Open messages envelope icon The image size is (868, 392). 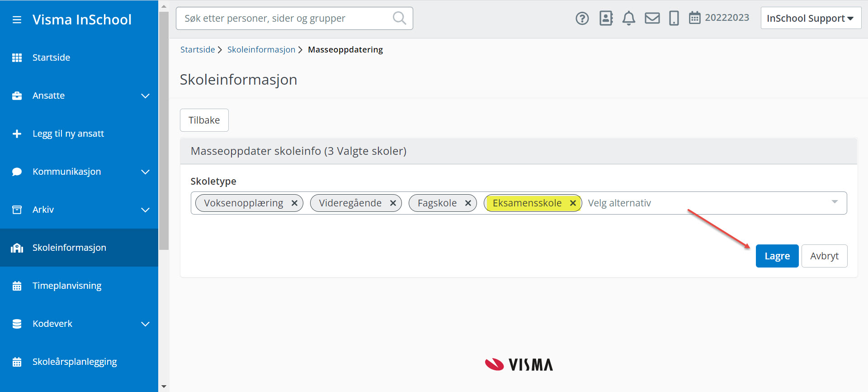click(652, 18)
